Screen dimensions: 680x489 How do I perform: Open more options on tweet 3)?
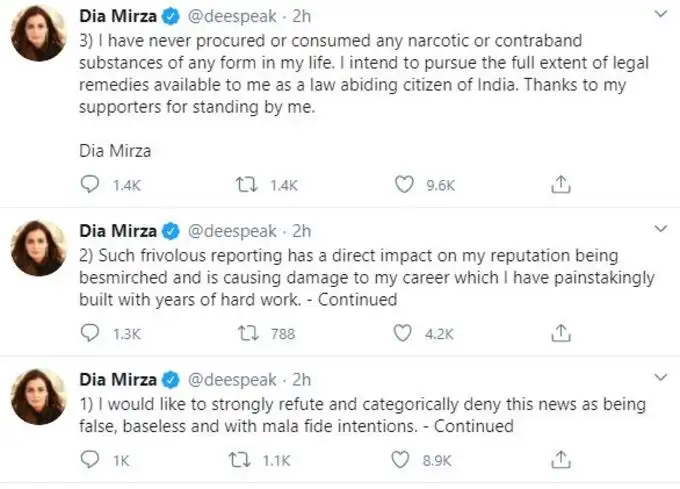click(658, 17)
